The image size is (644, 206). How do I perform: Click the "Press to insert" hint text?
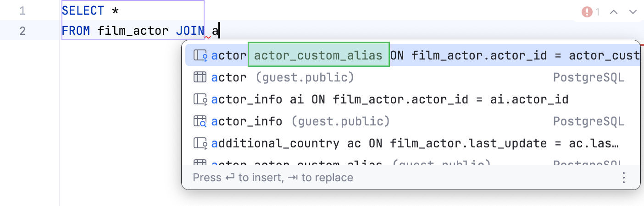273,177
